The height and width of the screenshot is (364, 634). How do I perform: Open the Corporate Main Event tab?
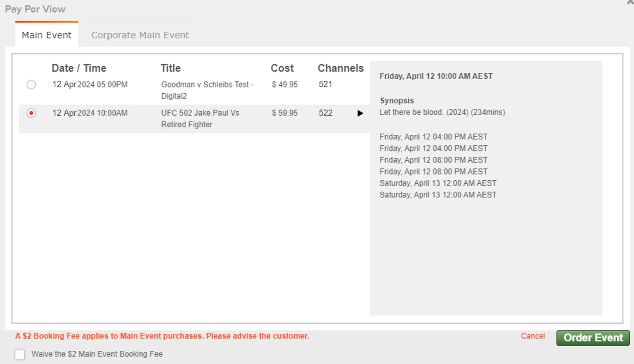[140, 35]
